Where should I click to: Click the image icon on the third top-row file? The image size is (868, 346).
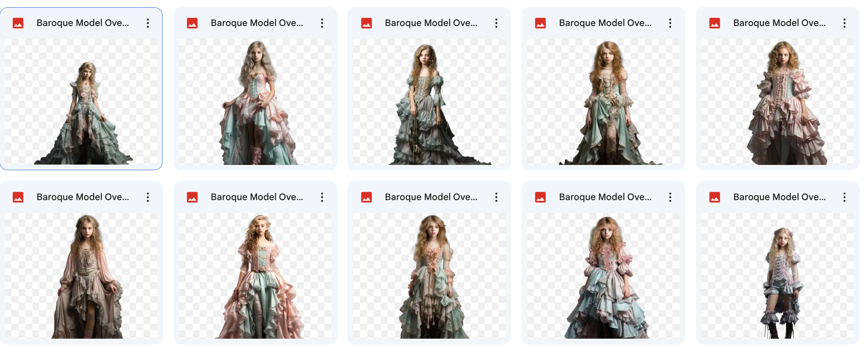pos(367,23)
